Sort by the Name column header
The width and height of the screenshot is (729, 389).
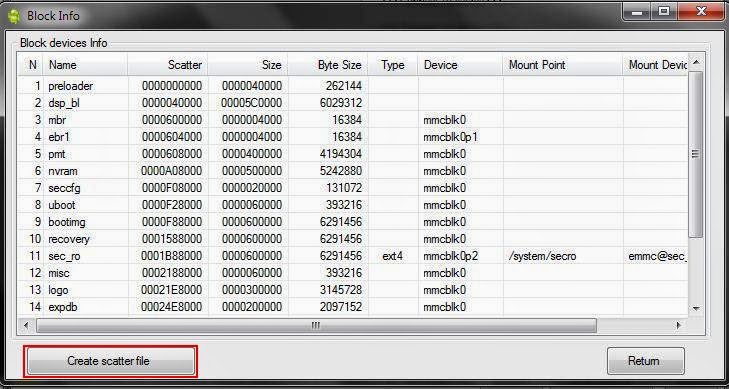(86, 65)
